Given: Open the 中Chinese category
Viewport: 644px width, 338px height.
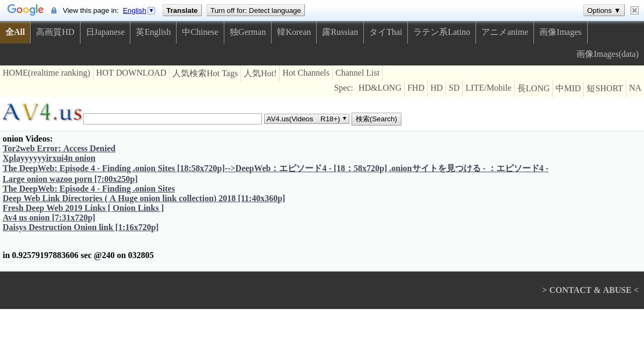Looking at the screenshot, I should click(200, 32).
